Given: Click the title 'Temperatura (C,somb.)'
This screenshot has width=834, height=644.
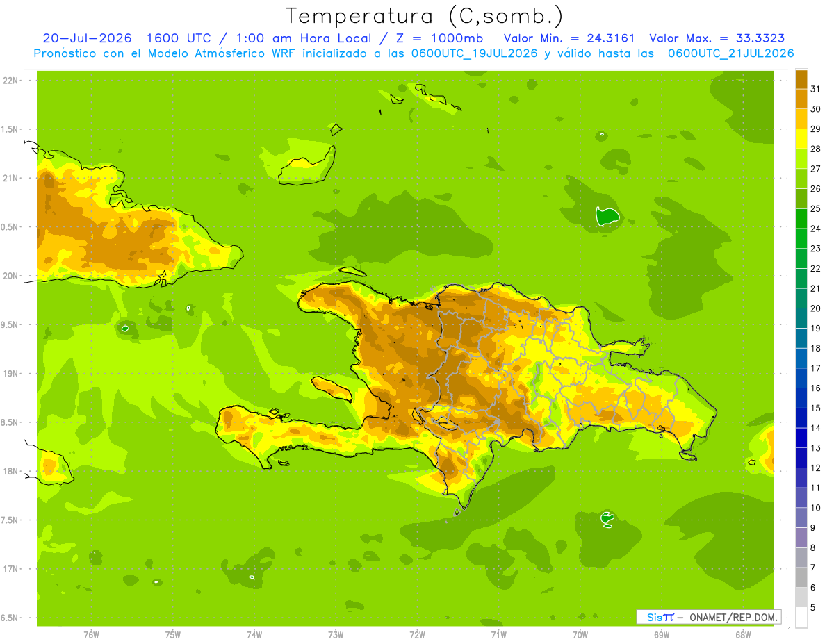Looking at the screenshot, I should tap(424, 16).
